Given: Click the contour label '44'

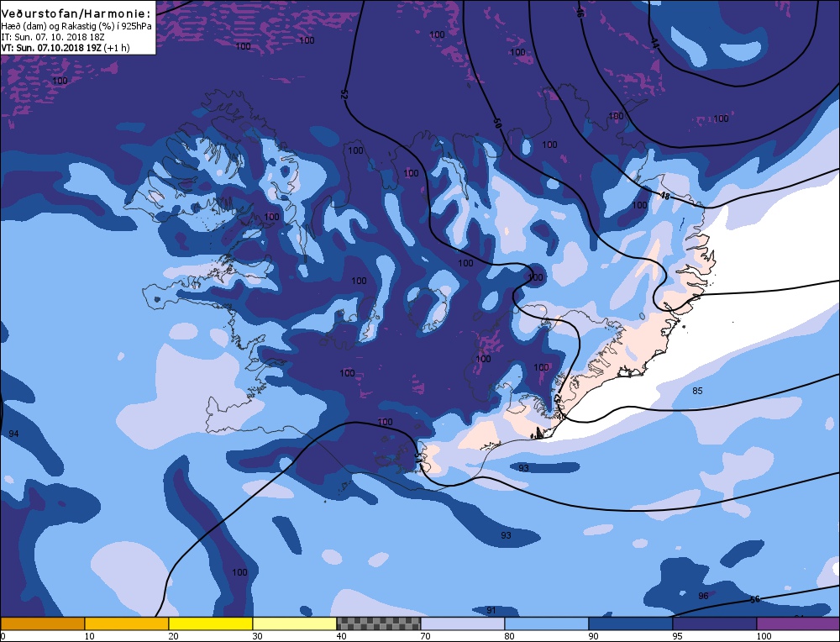Looking at the screenshot, I should pos(654,44).
